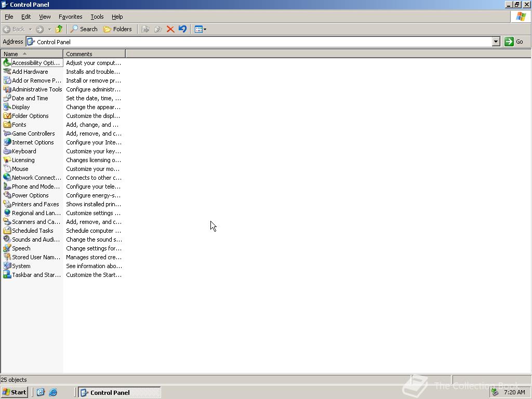Select the "Changes licensing o…" comment text
Screen dimensions: 532x399
94,160
